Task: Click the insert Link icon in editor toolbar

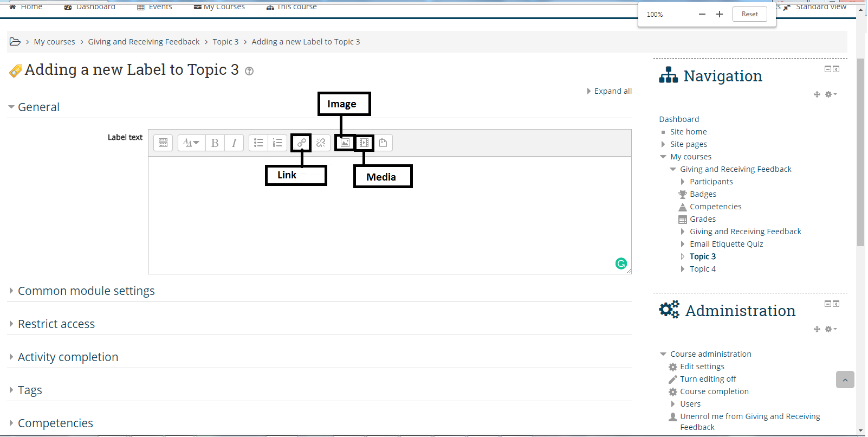Action: click(x=301, y=143)
